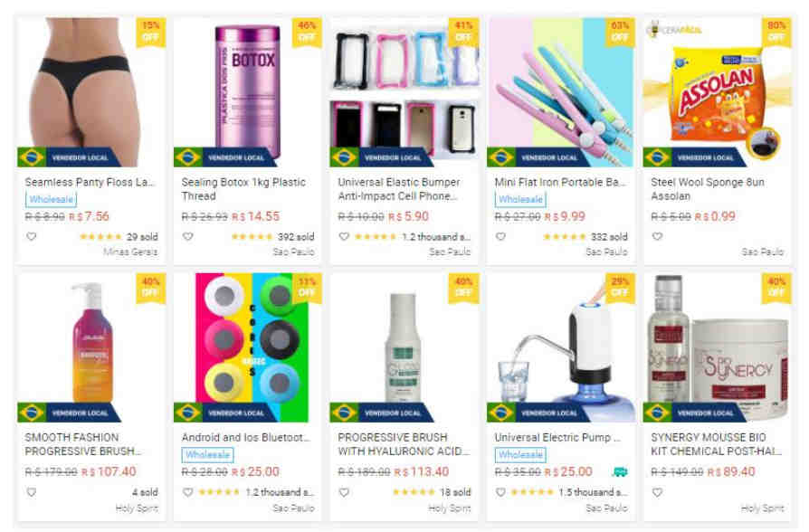Click heart under SMOOTH FASHION PROGRESSIVE BRUSH

click(x=32, y=492)
